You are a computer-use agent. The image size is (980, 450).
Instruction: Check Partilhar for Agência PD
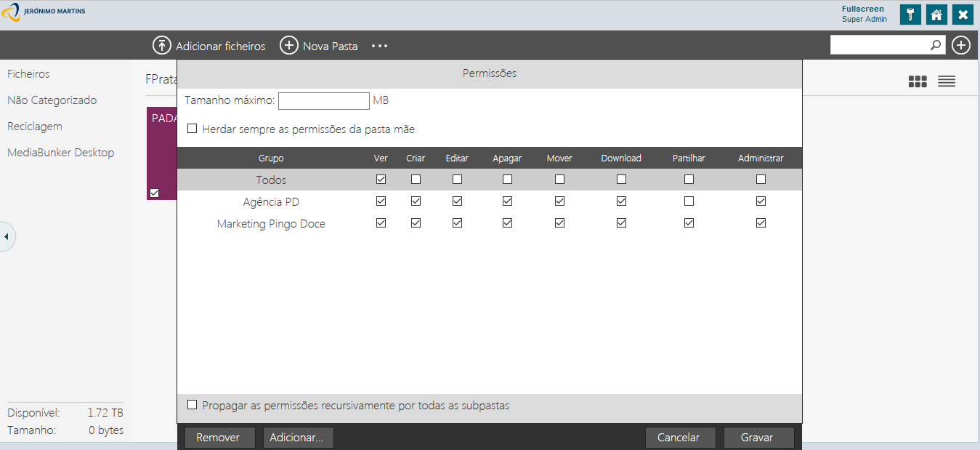tap(689, 201)
